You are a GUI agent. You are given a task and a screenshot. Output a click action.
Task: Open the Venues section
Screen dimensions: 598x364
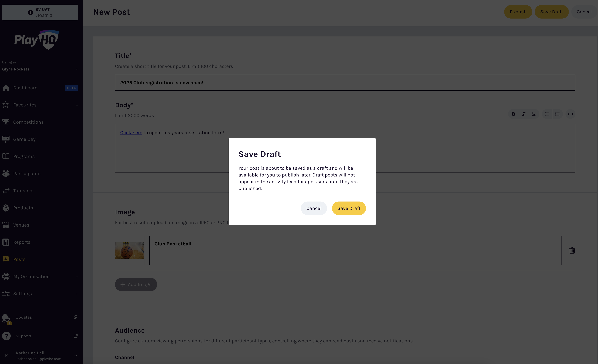point(21,225)
